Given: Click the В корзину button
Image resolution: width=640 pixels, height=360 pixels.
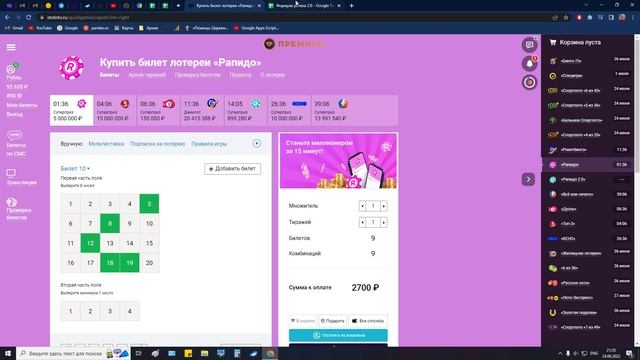Looking at the screenshot, I should (x=303, y=321).
